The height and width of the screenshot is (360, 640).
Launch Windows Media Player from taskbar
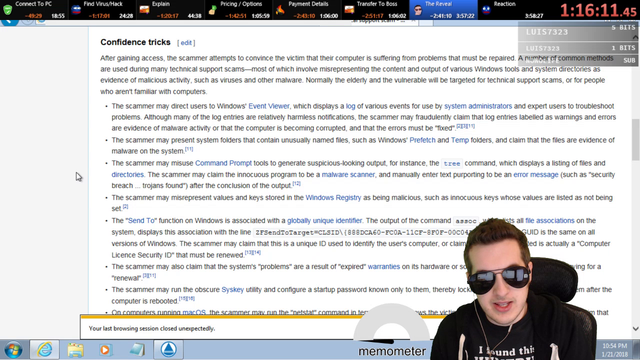[105, 350]
